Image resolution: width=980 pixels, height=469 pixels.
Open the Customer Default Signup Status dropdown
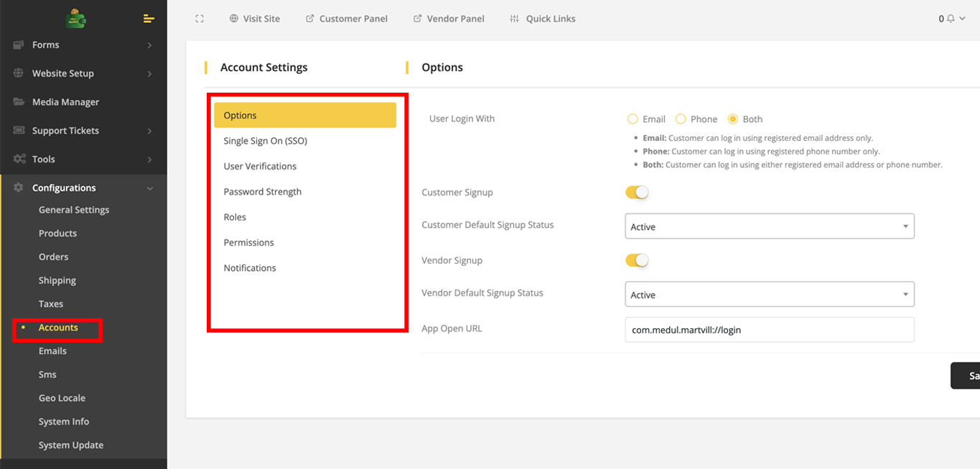(770, 226)
